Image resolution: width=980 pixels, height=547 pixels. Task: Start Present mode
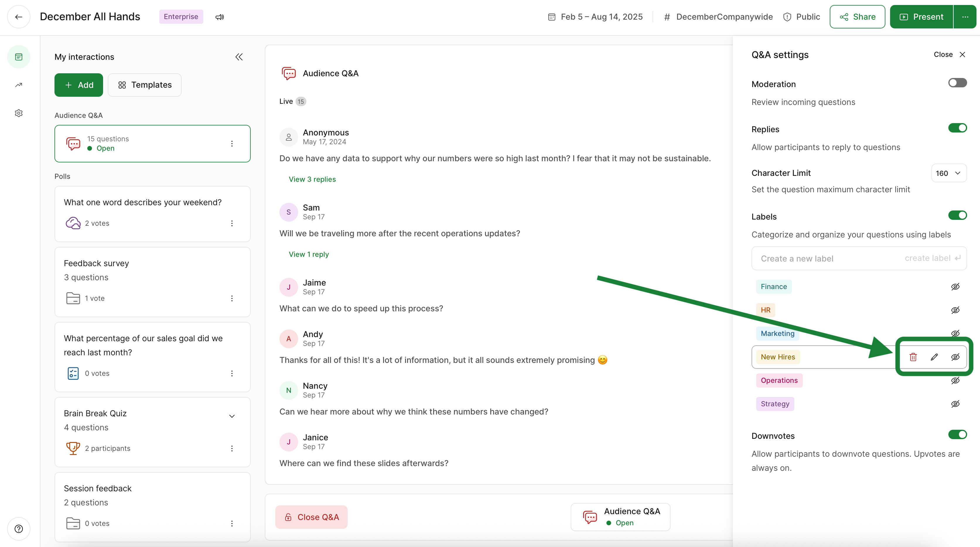[x=921, y=17]
